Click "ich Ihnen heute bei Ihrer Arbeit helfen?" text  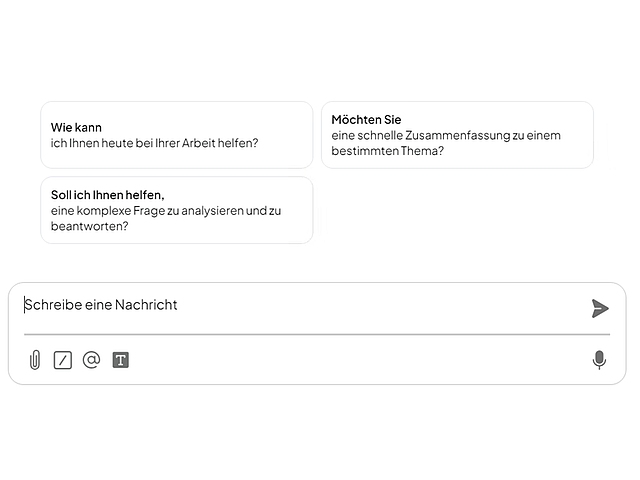(154, 143)
